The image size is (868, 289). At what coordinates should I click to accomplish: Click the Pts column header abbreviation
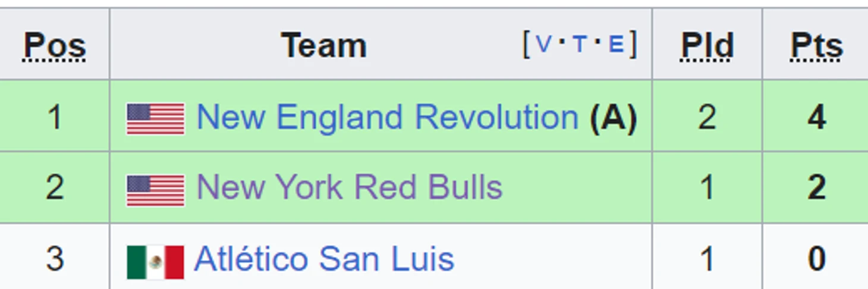click(816, 46)
